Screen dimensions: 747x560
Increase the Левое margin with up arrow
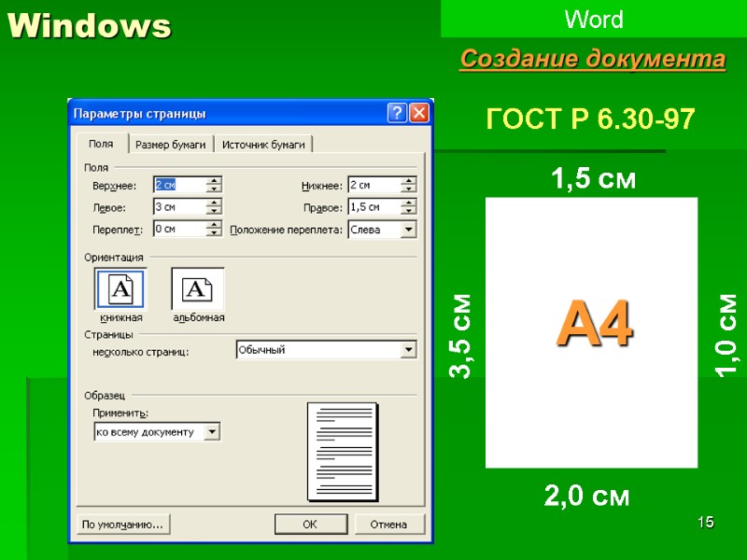coord(215,203)
